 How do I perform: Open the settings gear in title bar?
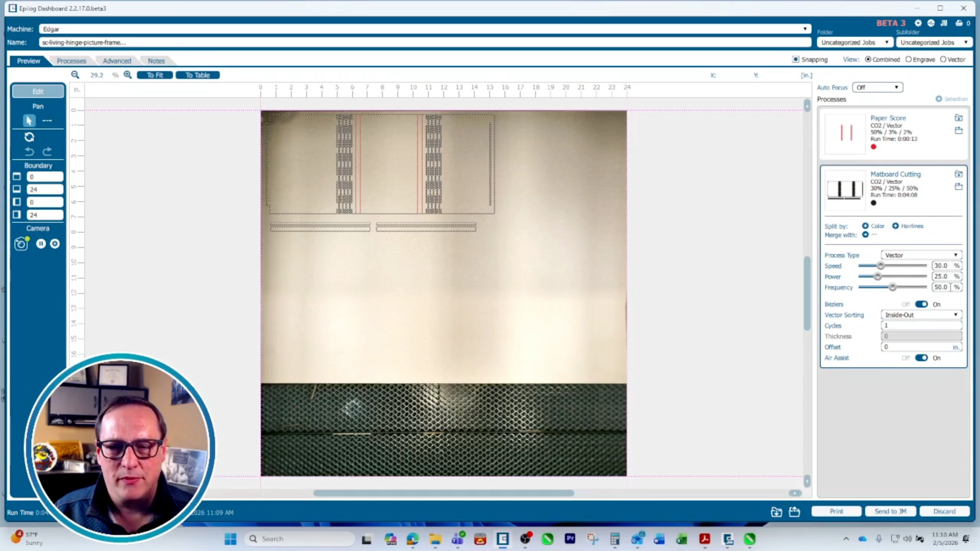coord(918,23)
